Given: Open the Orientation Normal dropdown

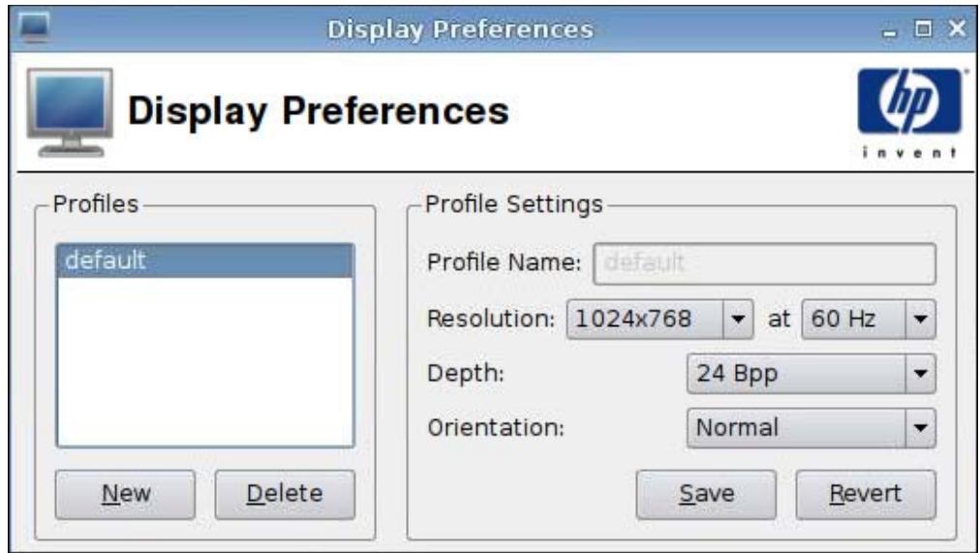Looking at the screenshot, I should [812, 428].
